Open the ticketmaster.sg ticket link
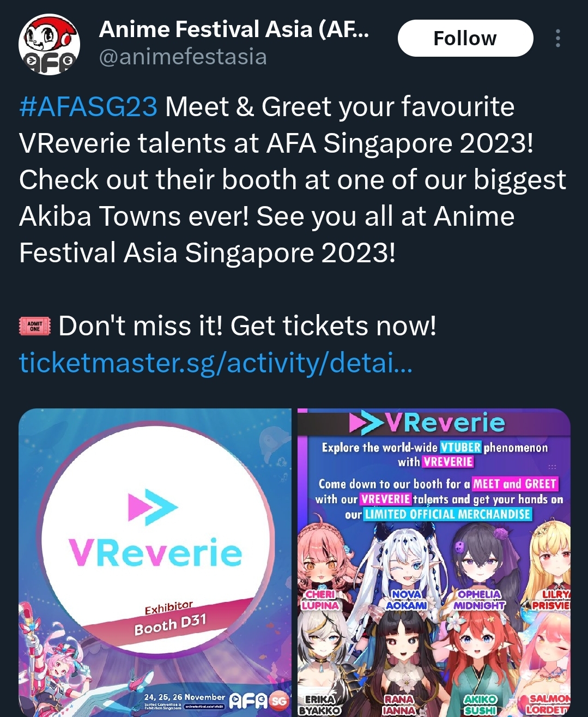The image size is (588, 717). pyautogui.click(x=216, y=362)
